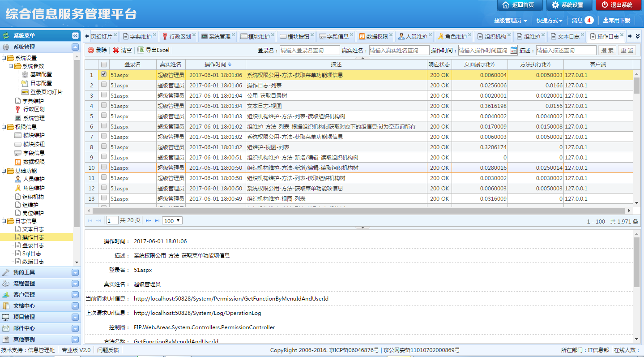
Task: Check the checkbox for row 9
Action: pos(104,157)
